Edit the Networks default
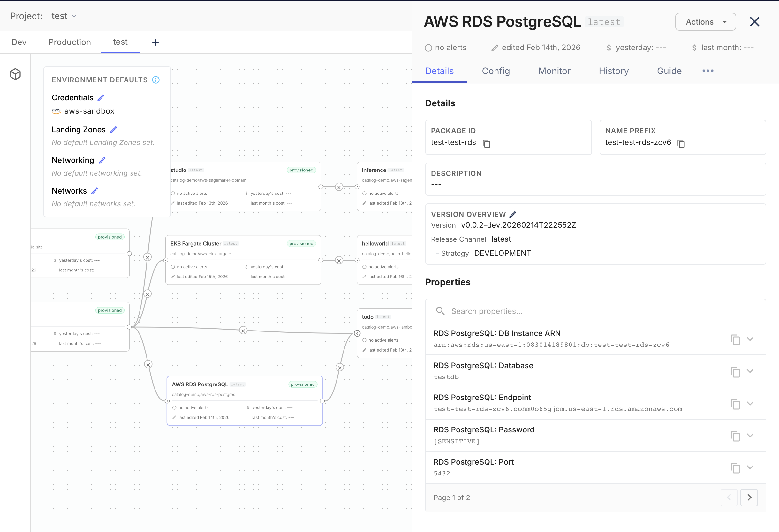 94,191
